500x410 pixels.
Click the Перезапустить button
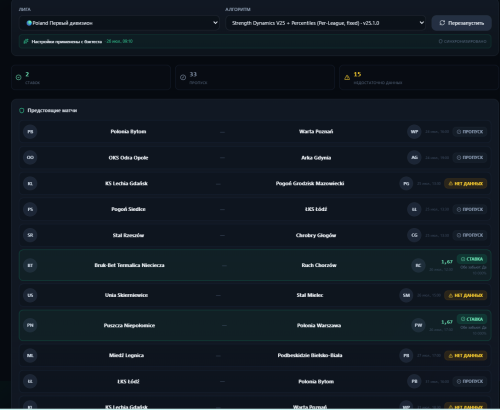pos(461,23)
